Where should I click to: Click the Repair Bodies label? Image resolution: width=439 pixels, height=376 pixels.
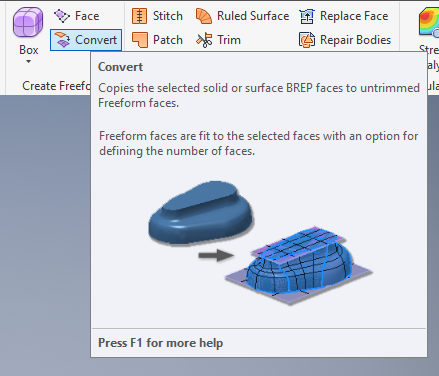pyautogui.click(x=355, y=40)
